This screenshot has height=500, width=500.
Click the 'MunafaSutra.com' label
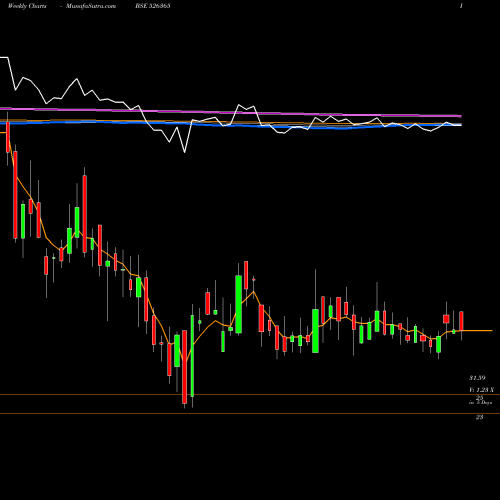click(91, 6)
